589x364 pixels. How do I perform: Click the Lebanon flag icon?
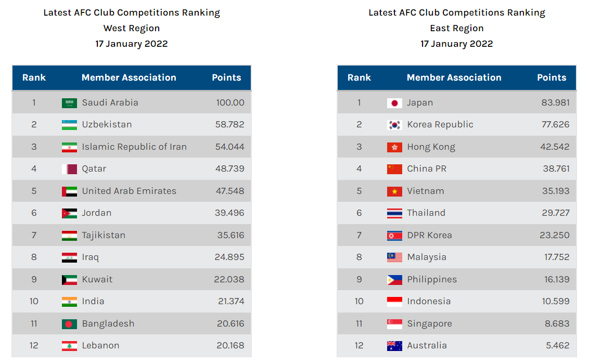click(69, 346)
